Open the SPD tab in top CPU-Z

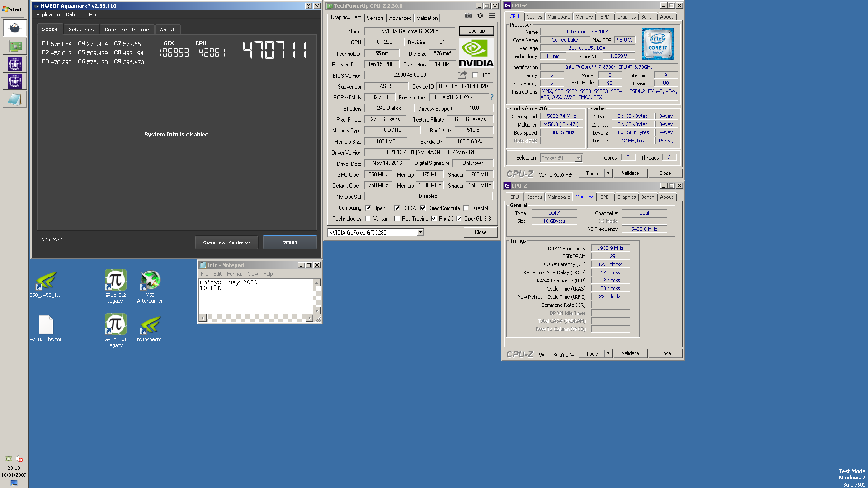(604, 17)
